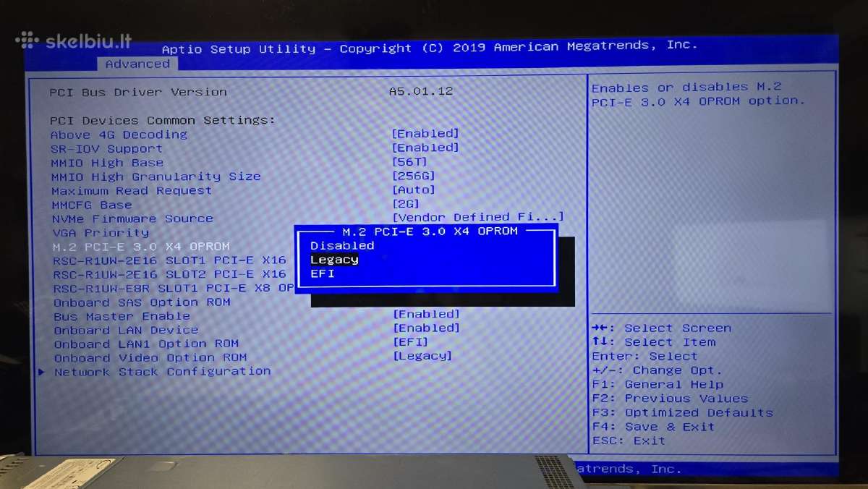Change NVMe Firmware Source Vendor Defined value

click(x=477, y=217)
